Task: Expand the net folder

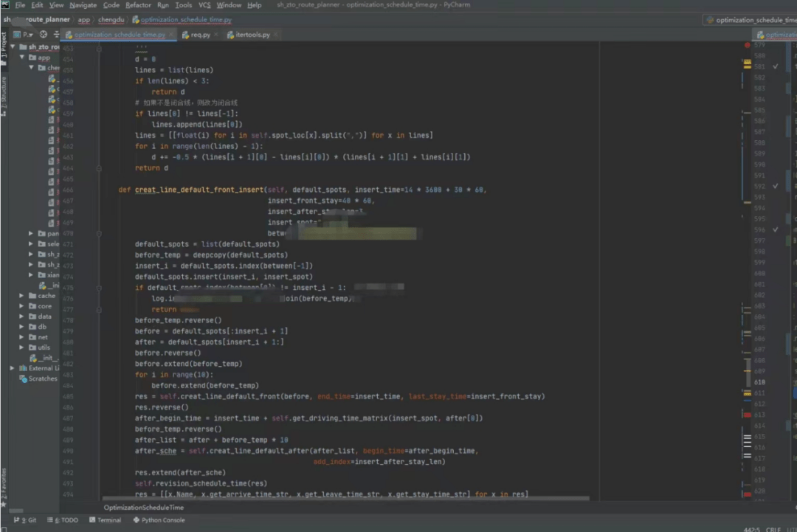Action: [21, 337]
